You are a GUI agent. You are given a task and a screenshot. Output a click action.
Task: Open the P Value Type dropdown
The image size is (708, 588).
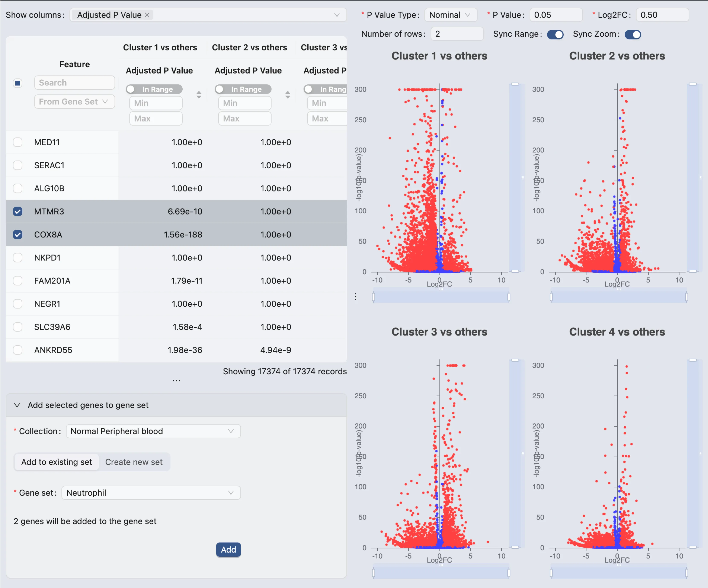point(451,15)
